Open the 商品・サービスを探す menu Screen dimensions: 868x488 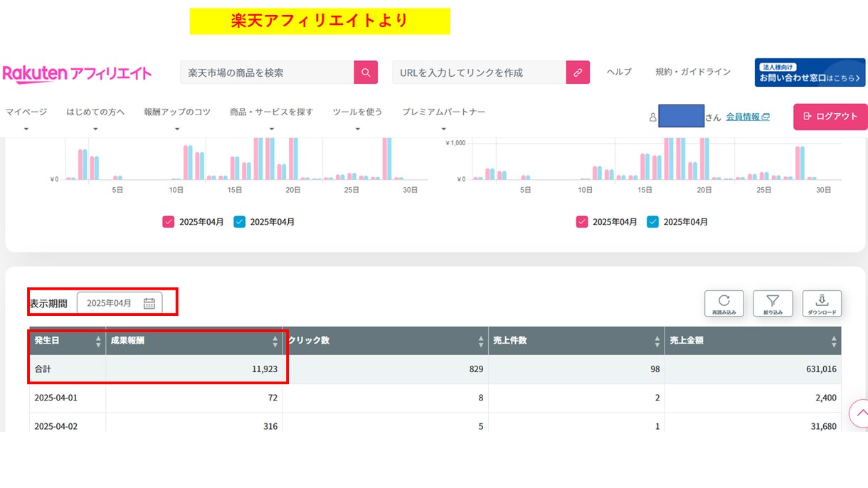tap(271, 112)
